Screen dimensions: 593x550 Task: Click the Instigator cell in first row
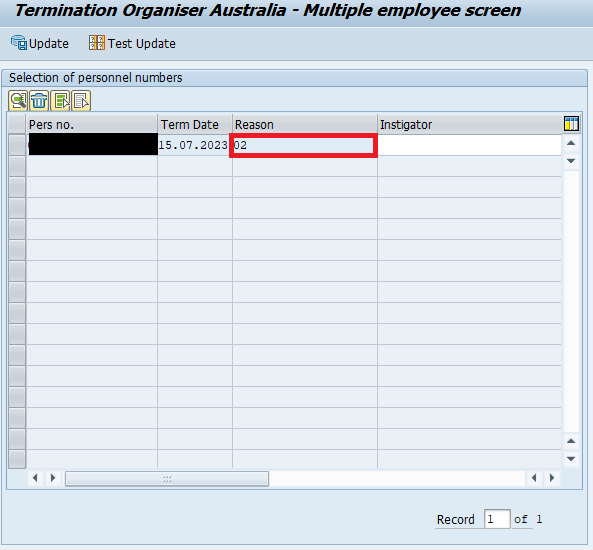(x=469, y=145)
